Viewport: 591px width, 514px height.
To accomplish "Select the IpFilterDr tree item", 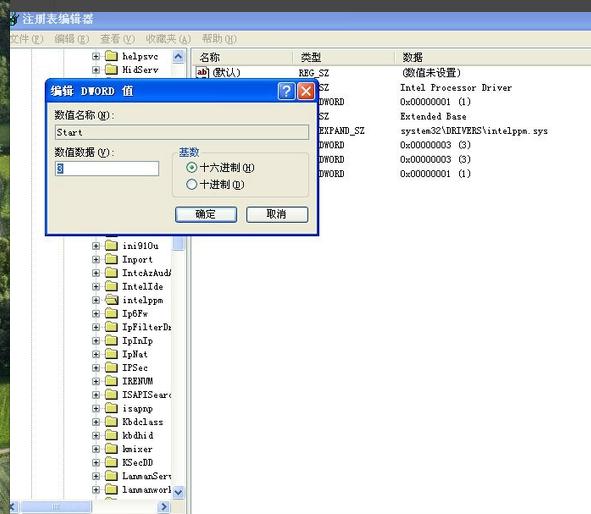I will (147, 327).
